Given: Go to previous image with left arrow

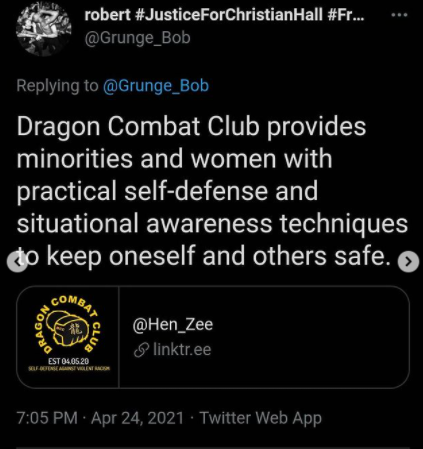Looking at the screenshot, I should click(x=17, y=262).
